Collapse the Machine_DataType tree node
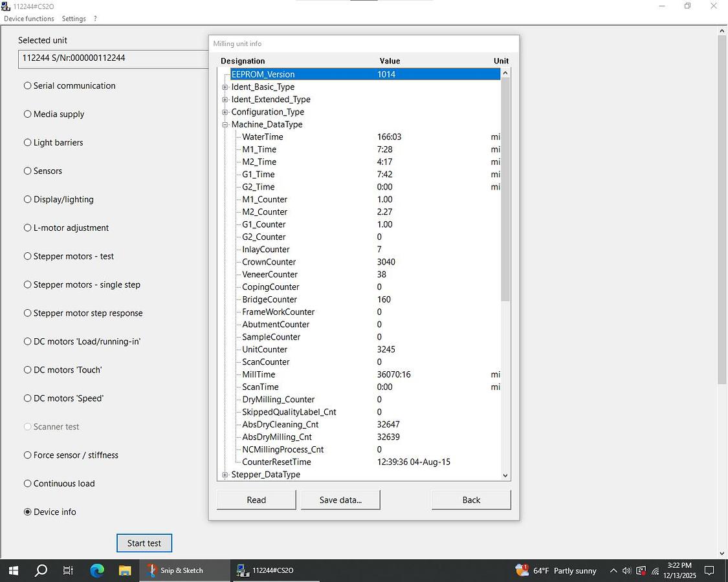The height and width of the screenshot is (582, 728). point(225,125)
